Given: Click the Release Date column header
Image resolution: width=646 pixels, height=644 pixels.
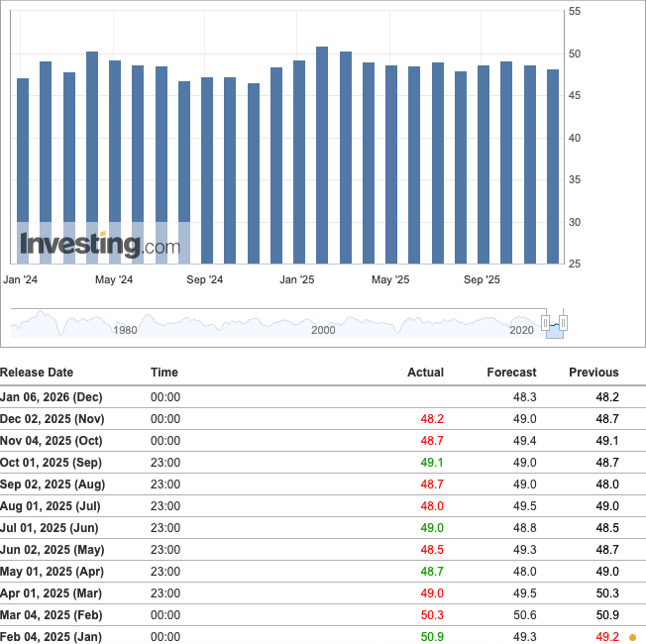Looking at the screenshot, I should click(x=37, y=373).
